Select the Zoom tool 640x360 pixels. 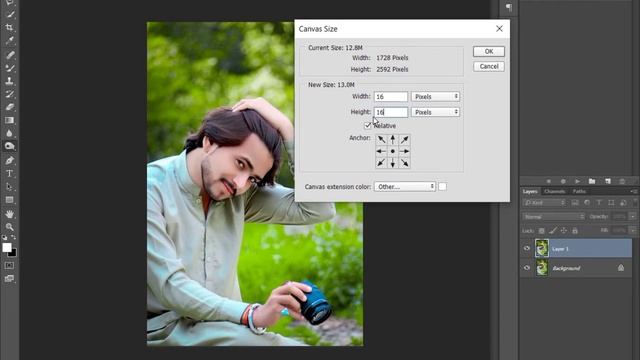tap(9, 227)
